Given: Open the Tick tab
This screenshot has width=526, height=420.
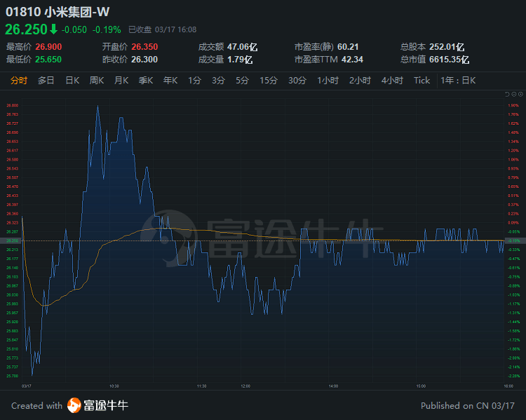Looking at the screenshot, I should point(422,81).
